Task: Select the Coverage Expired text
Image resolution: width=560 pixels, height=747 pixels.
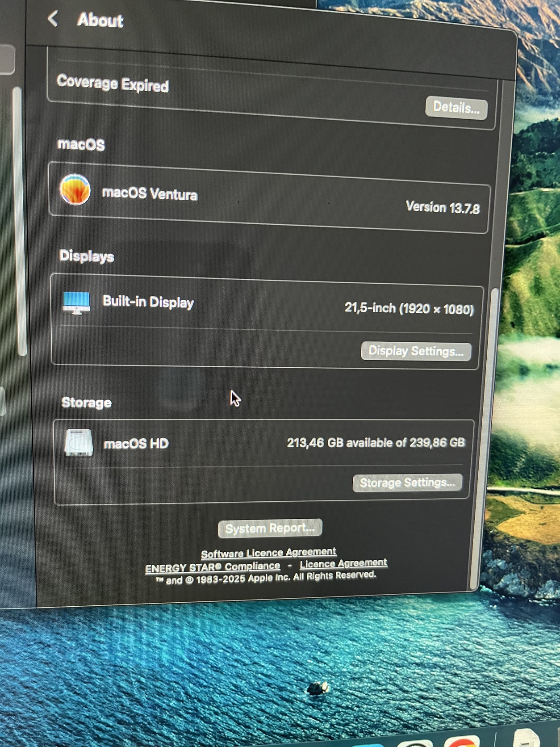Action: (x=113, y=84)
